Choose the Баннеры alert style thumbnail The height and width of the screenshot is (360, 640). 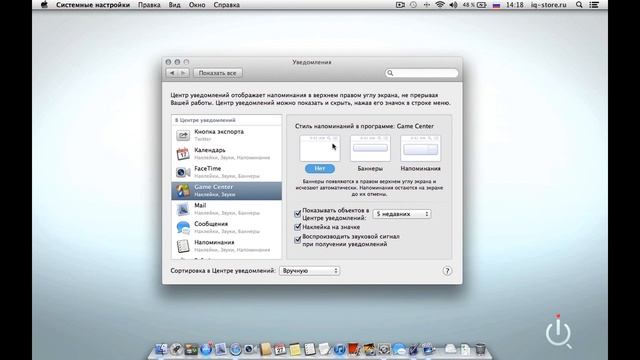pos(370,148)
